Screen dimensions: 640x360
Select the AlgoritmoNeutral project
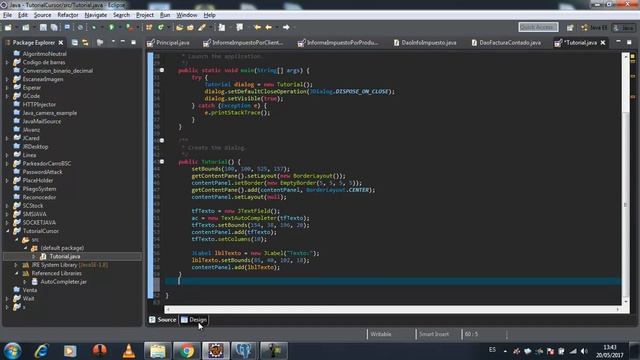click(44, 54)
